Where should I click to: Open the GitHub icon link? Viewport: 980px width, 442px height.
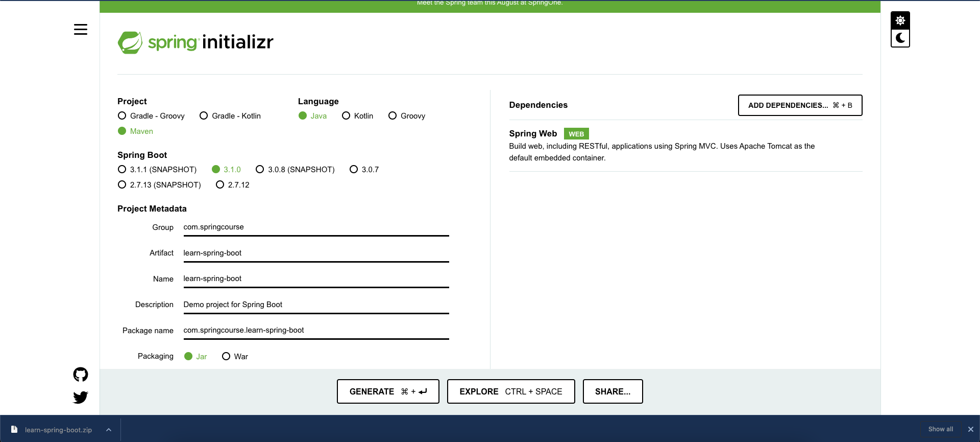[x=81, y=375]
